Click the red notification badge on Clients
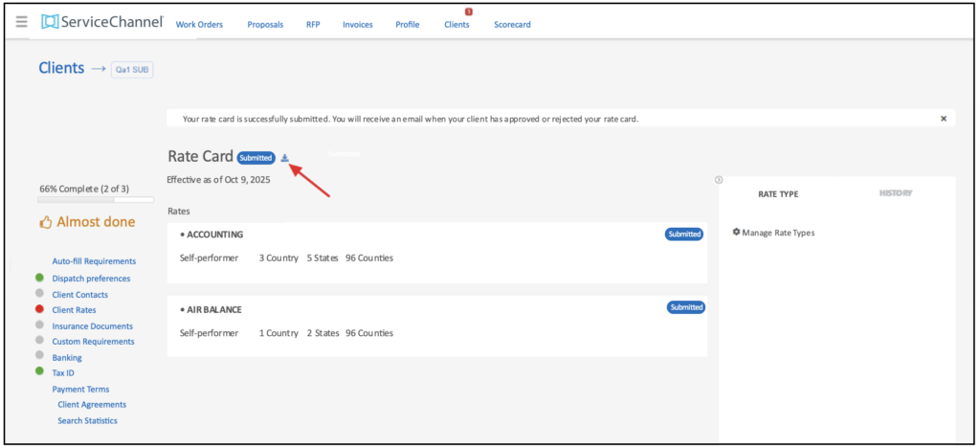The width and height of the screenshot is (980, 448). coord(469,11)
